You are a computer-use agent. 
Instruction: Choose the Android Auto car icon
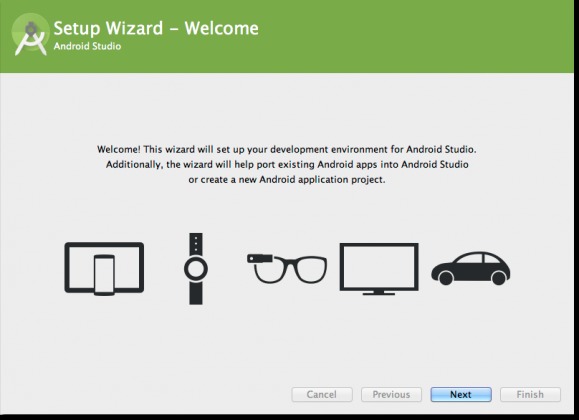point(471,269)
